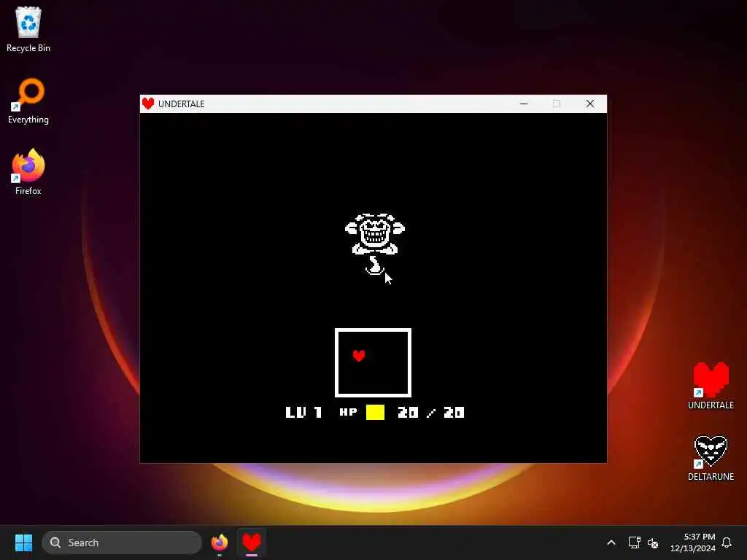747x560 pixels.
Task: Click the Flowey flower character sprite
Action: click(374, 244)
